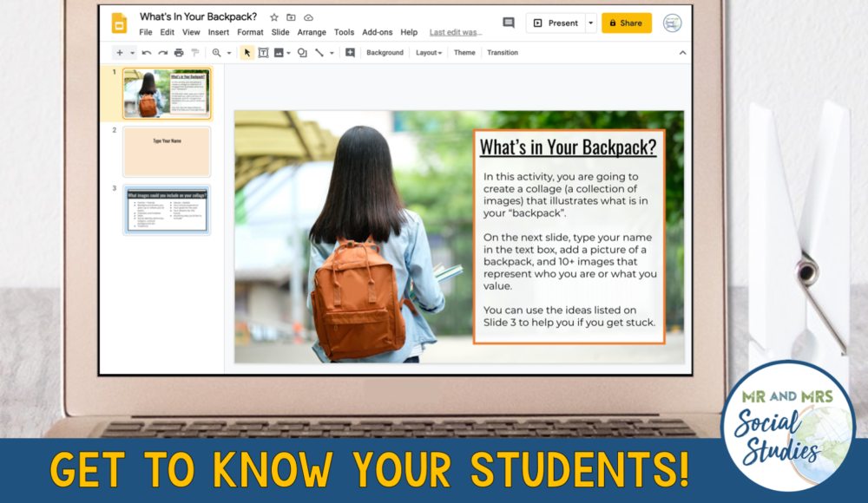The height and width of the screenshot is (503, 868).
Task: Open the Add-ons menu
Action: pyautogui.click(x=377, y=32)
